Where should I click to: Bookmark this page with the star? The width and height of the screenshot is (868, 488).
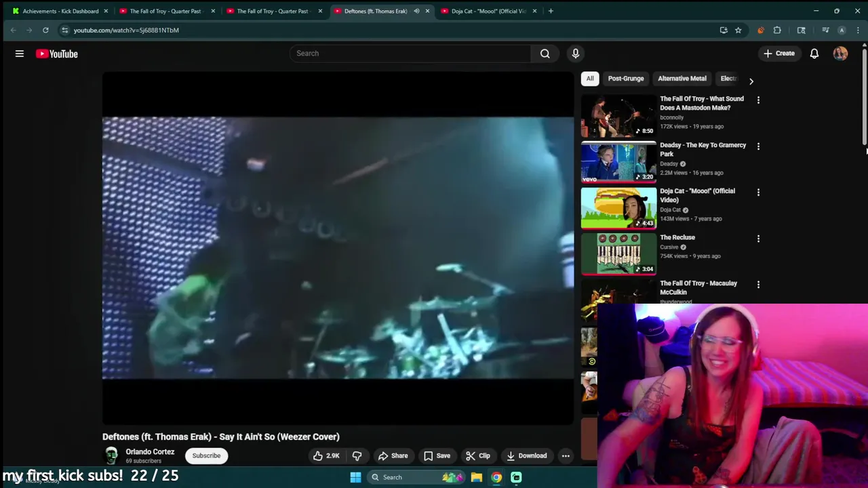pyautogui.click(x=738, y=30)
